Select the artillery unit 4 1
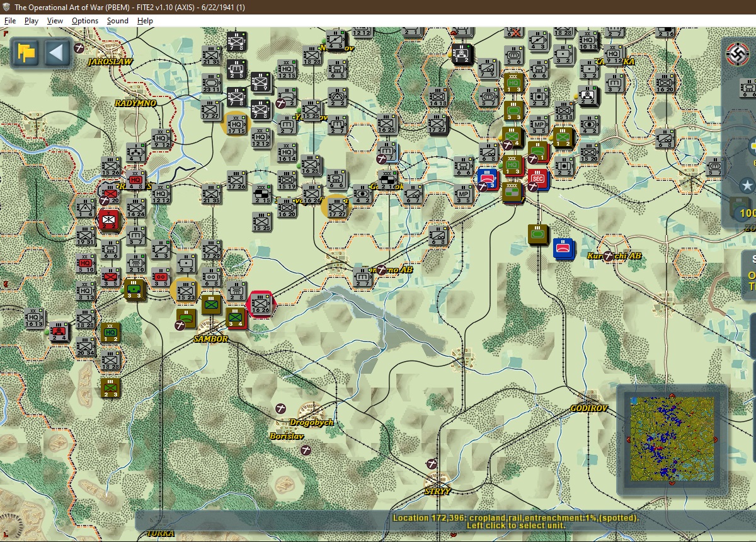The height and width of the screenshot is (542, 756). pos(135,152)
